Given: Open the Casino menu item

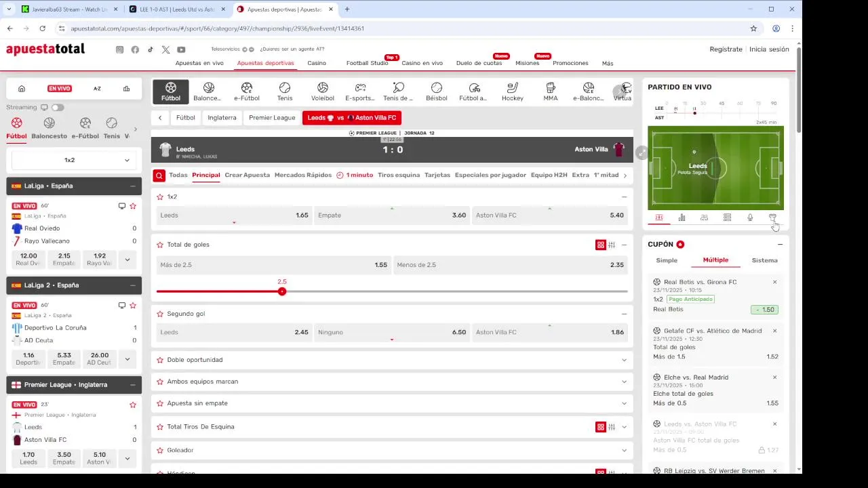Looking at the screenshot, I should coord(317,63).
